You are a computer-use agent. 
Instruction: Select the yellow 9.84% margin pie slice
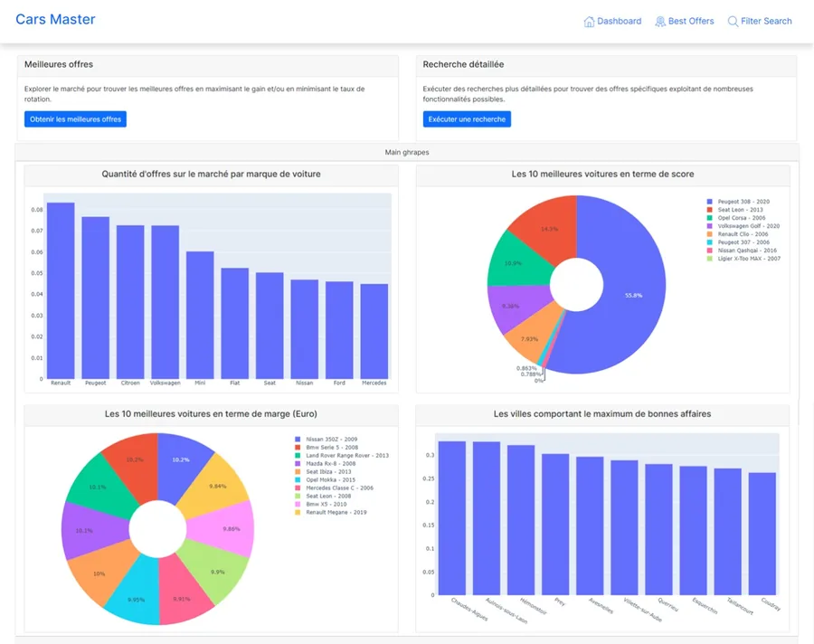pyautogui.click(x=217, y=486)
